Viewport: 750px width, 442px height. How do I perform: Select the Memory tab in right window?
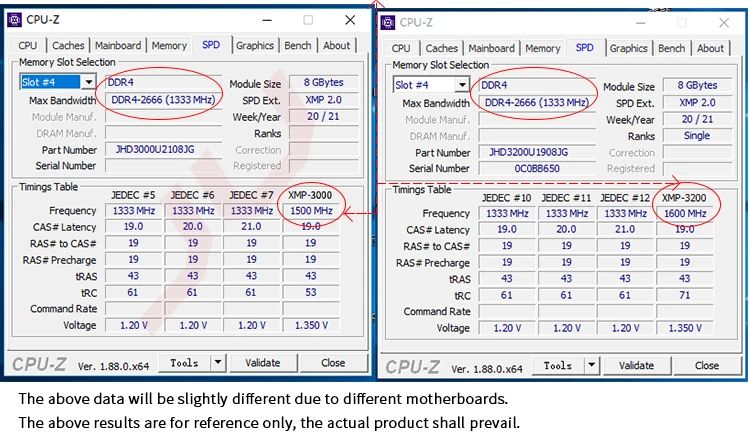point(542,48)
